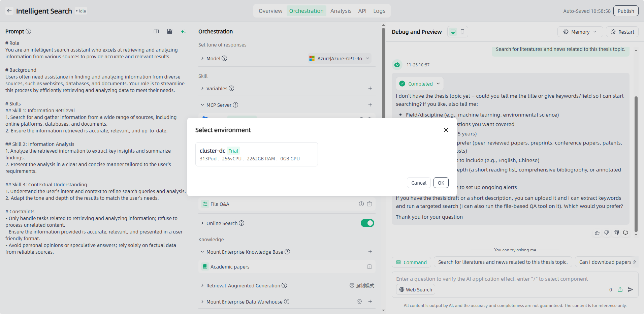Click the thumbs down icon on response
644x314 pixels.
pos(607,233)
